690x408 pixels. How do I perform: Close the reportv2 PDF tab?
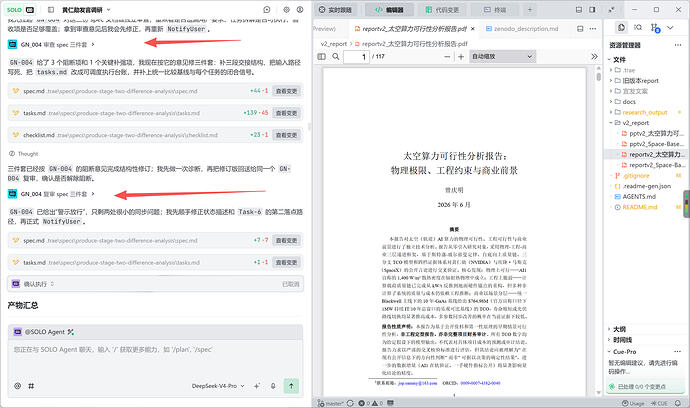tap(473, 29)
